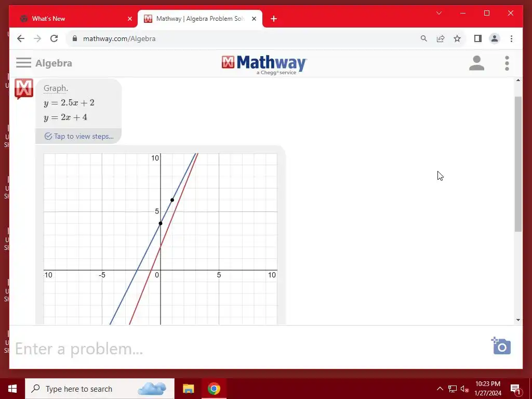Click the mathway.com/Algebra address bar

tap(119, 38)
